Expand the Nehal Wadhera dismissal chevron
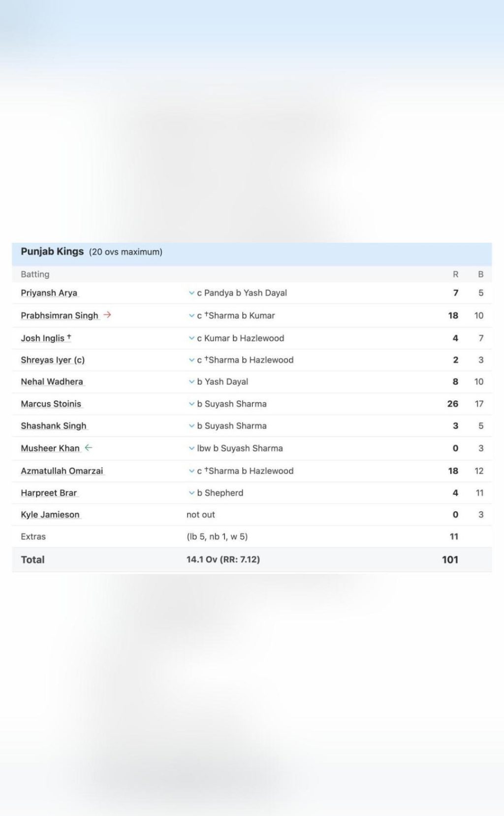This screenshot has height=816, width=504. coord(191,382)
